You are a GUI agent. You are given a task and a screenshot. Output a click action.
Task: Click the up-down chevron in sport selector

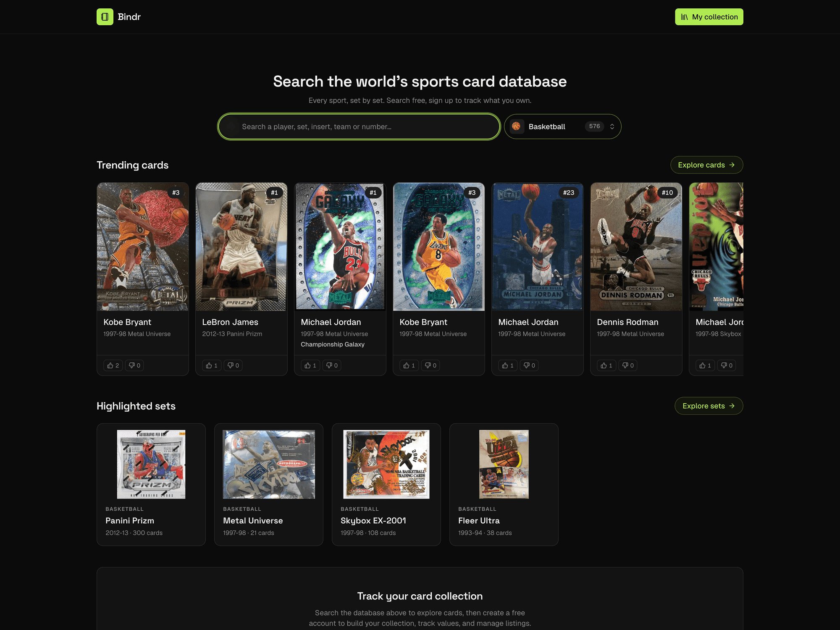(x=612, y=126)
